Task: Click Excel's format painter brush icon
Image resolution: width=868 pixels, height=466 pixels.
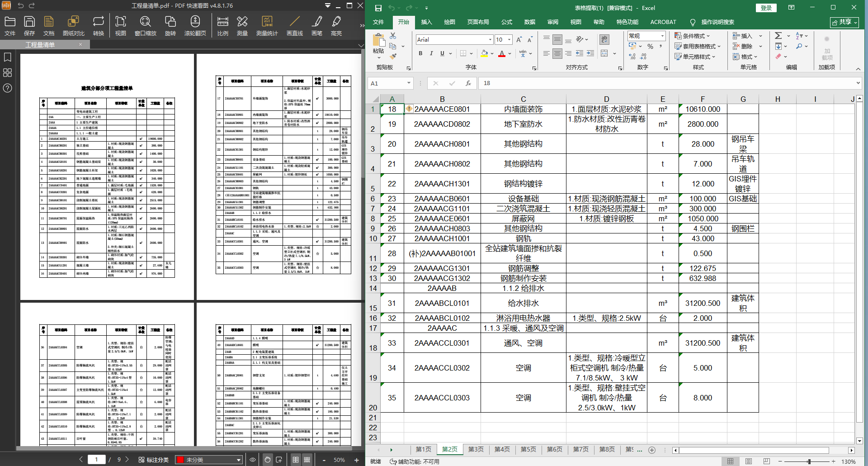Action: (393, 57)
